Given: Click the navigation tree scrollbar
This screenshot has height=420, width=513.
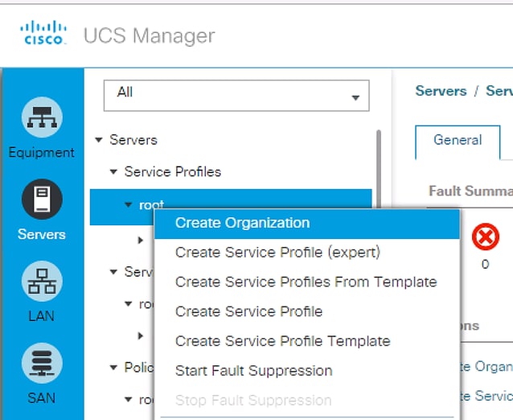Looking at the screenshot, I should coord(379,169).
